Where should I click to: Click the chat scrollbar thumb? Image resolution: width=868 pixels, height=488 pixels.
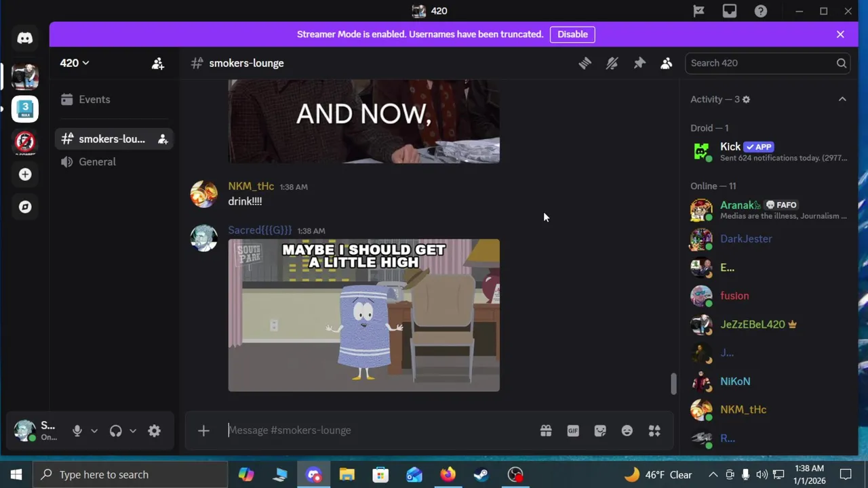coord(673,383)
